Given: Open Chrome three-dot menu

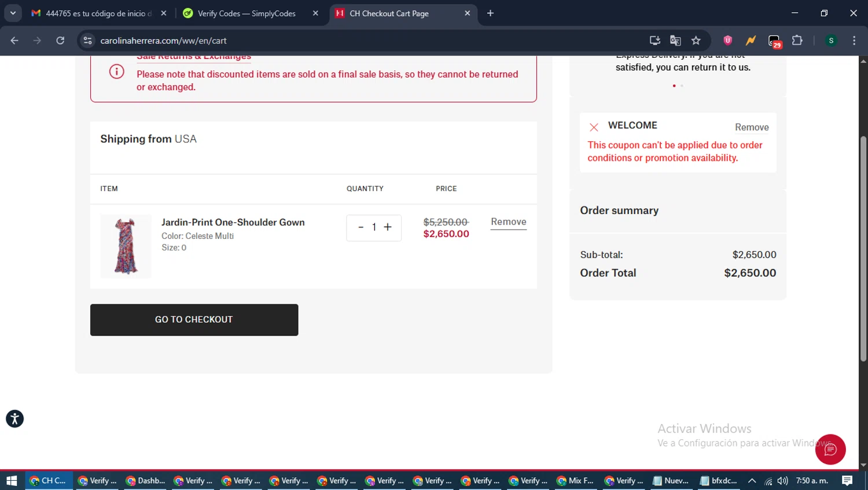Looking at the screenshot, I should (x=854, y=40).
